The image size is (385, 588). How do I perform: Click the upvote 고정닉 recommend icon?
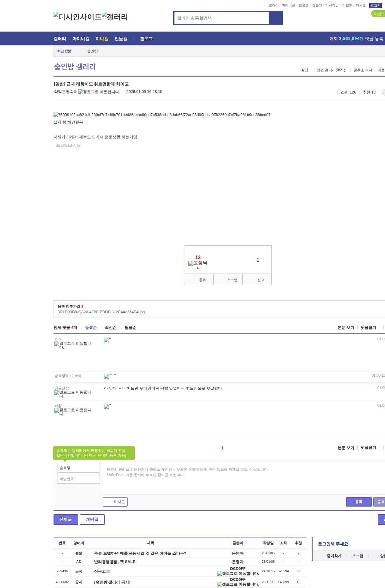(x=198, y=263)
